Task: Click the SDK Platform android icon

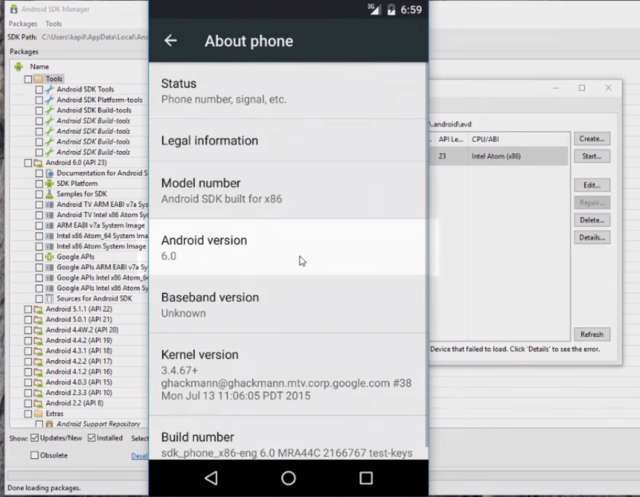Action: pyautogui.click(x=50, y=184)
